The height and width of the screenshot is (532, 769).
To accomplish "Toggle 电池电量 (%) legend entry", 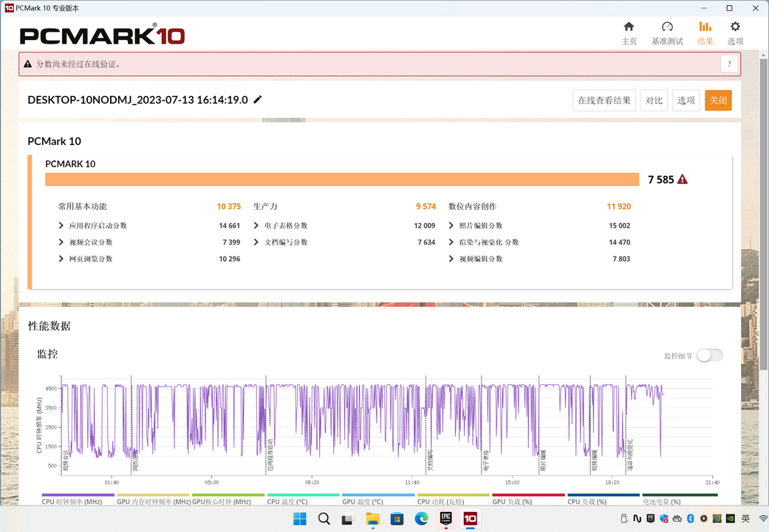I will tap(680, 499).
